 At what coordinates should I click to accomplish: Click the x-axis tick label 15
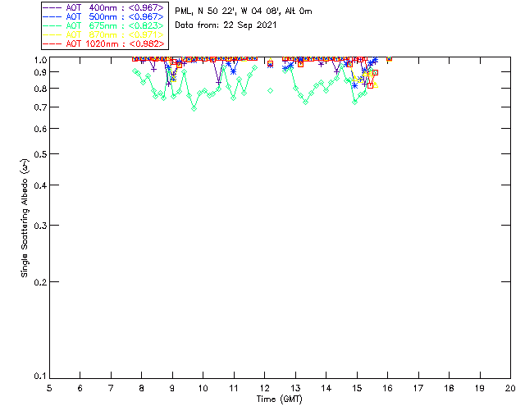click(x=357, y=388)
